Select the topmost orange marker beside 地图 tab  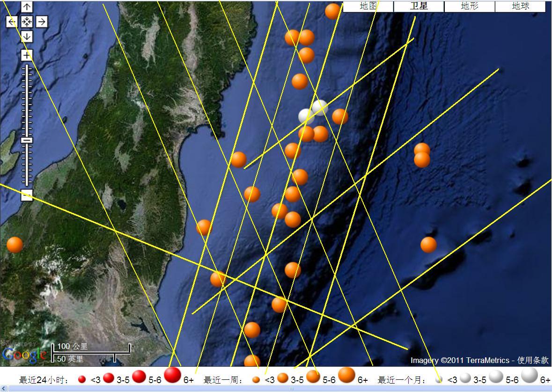(x=333, y=11)
